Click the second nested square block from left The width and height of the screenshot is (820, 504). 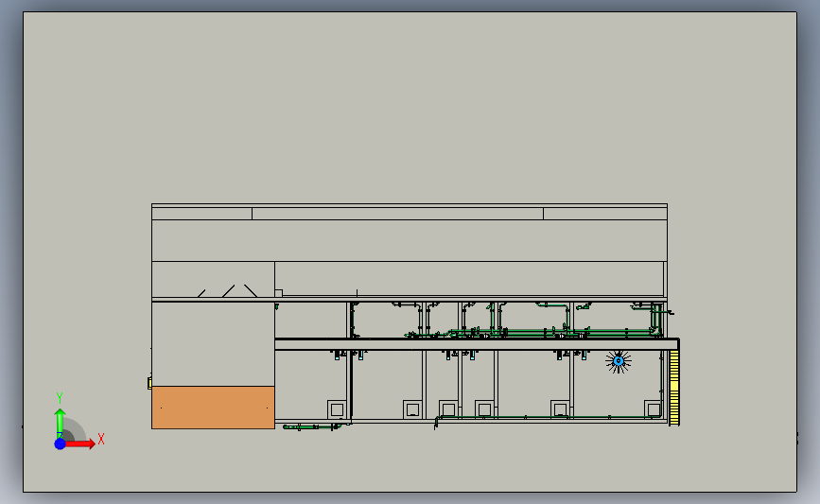412,409
